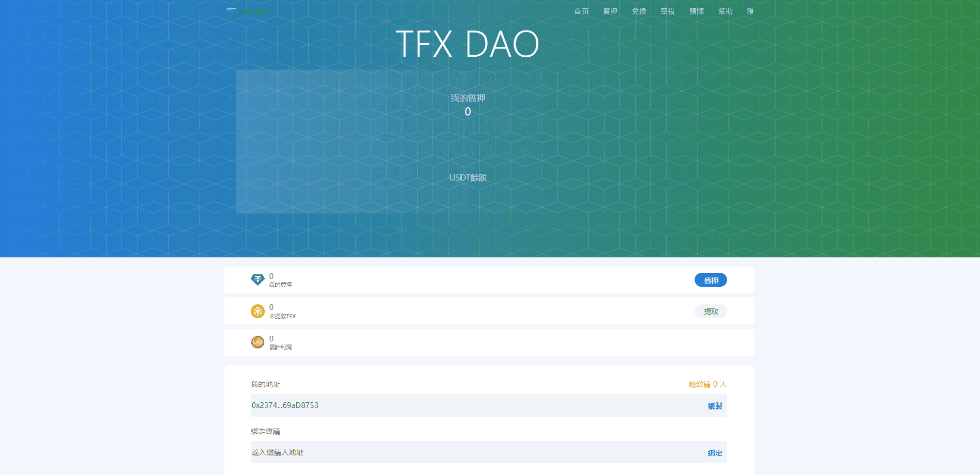Click the USDT餘額 label in the banner

[x=468, y=177]
